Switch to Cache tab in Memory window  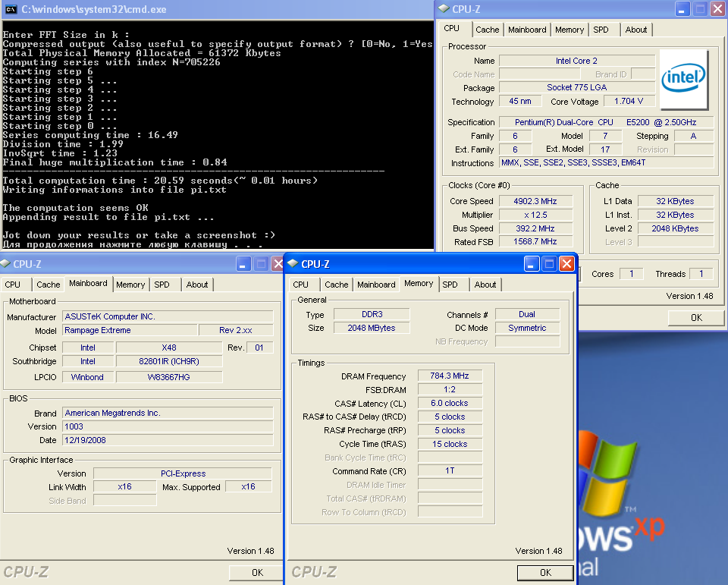click(x=337, y=285)
